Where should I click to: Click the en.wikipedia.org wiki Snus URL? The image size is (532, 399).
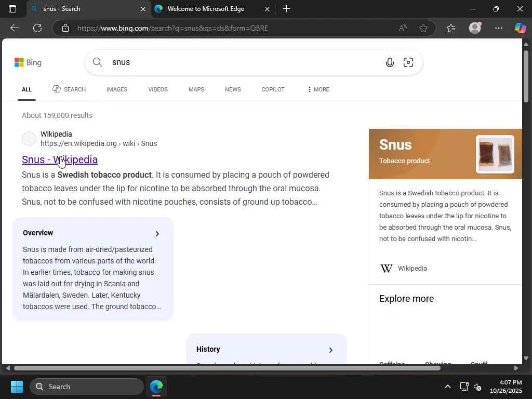point(99,143)
